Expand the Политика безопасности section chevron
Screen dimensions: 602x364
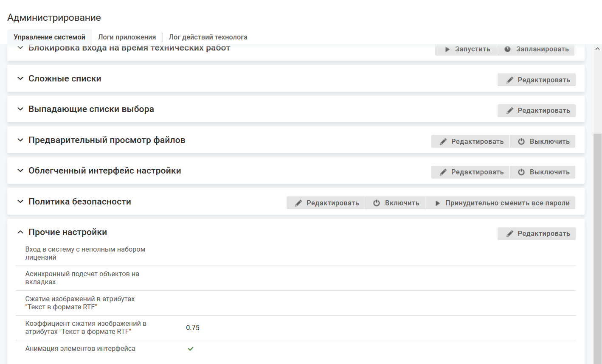coord(20,202)
